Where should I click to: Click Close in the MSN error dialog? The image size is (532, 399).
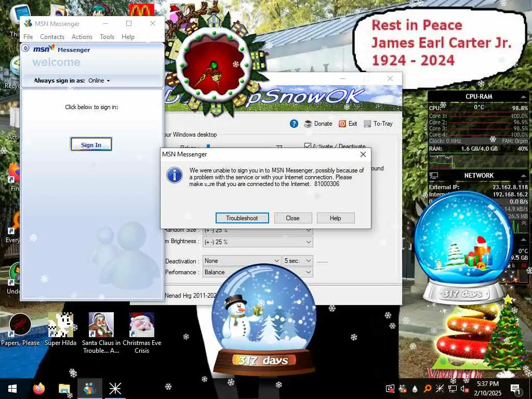coord(293,218)
